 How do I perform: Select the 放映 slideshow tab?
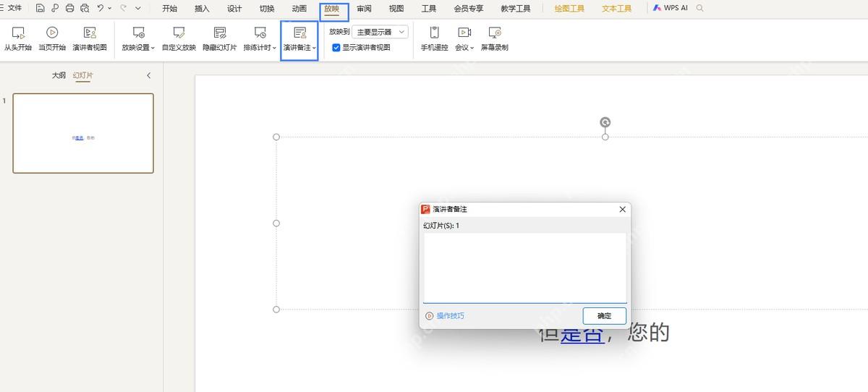[332, 9]
